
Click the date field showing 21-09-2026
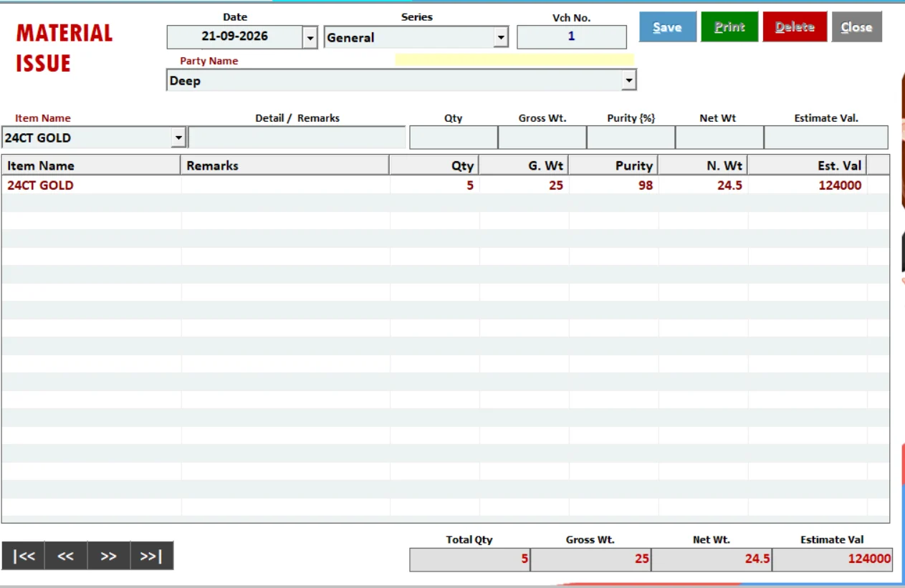tap(235, 37)
